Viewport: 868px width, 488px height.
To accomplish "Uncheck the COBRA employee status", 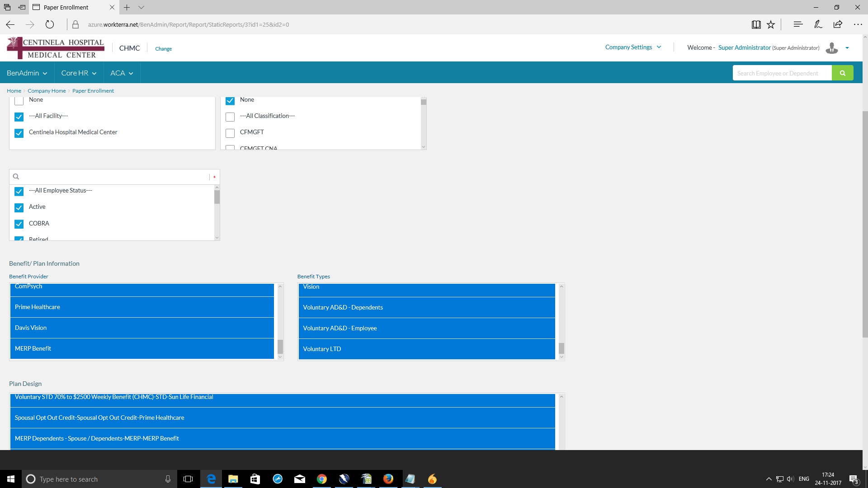I will pyautogui.click(x=19, y=224).
